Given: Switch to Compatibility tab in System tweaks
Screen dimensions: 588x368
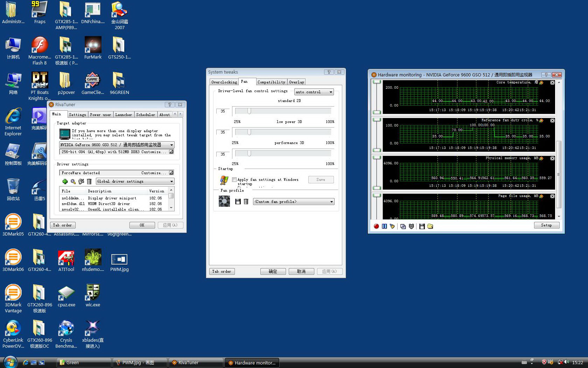Looking at the screenshot, I should click(271, 82).
